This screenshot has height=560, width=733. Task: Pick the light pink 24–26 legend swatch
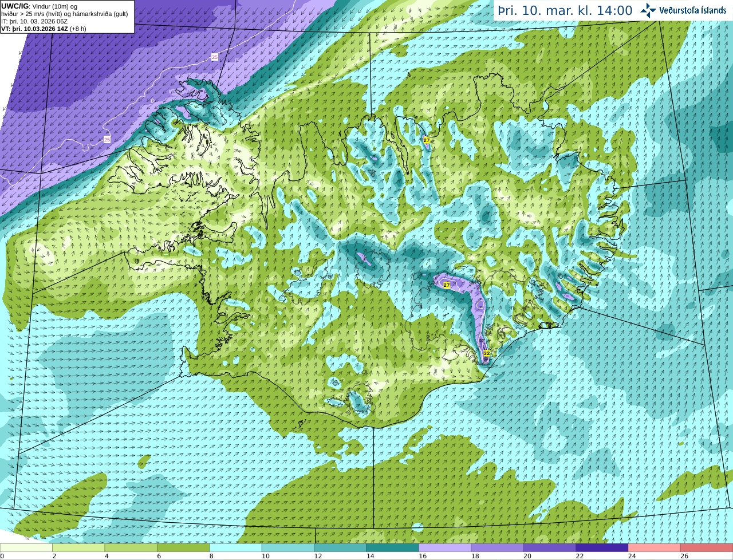[655, 547]
